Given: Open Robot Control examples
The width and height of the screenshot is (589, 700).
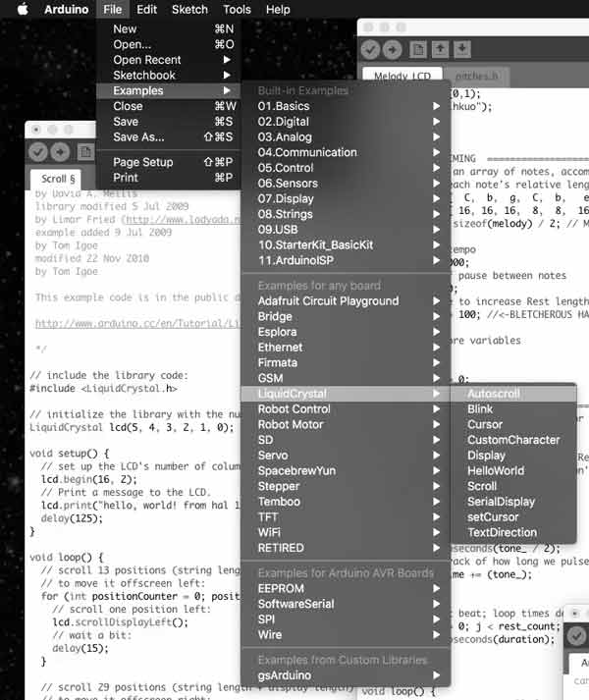Looking at the screenshot, I should coord(346,409).
